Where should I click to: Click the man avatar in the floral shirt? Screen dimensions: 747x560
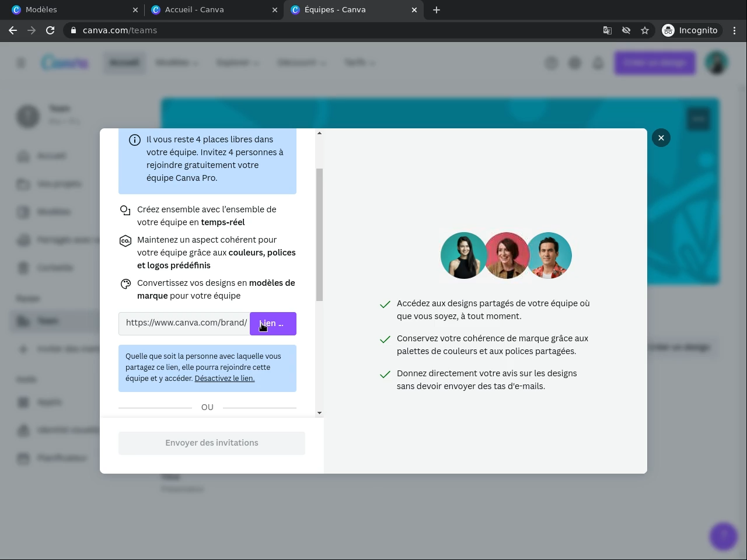click(x=549, y=256)
